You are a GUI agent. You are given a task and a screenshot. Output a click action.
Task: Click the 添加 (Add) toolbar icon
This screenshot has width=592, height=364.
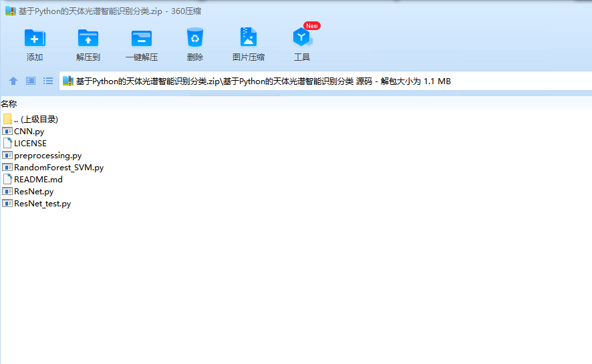coord(35,37)
